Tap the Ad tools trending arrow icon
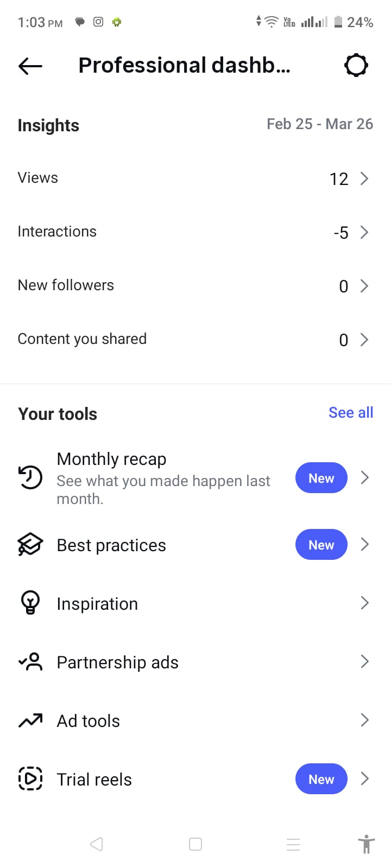 [30, 720]
